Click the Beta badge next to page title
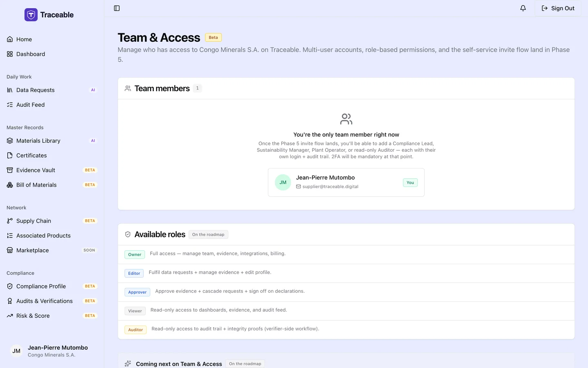Screen dimensions: 588x368 click(213, 37)
